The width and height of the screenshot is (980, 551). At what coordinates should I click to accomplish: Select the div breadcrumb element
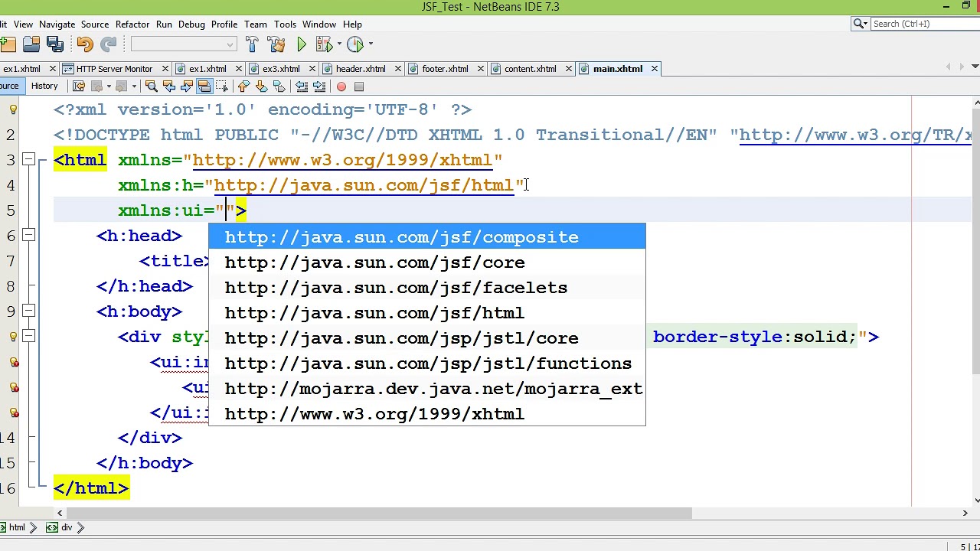61,527
